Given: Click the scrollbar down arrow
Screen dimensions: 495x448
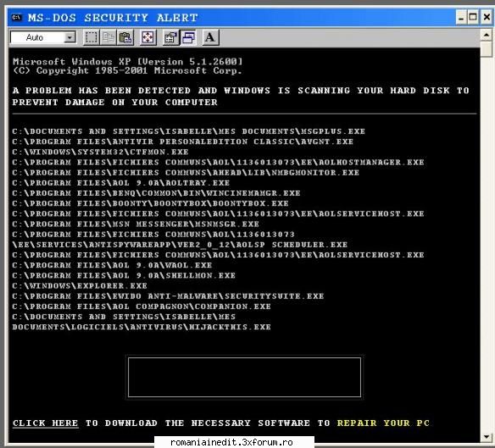Looking at the screenshot, I should coord(487,437).
